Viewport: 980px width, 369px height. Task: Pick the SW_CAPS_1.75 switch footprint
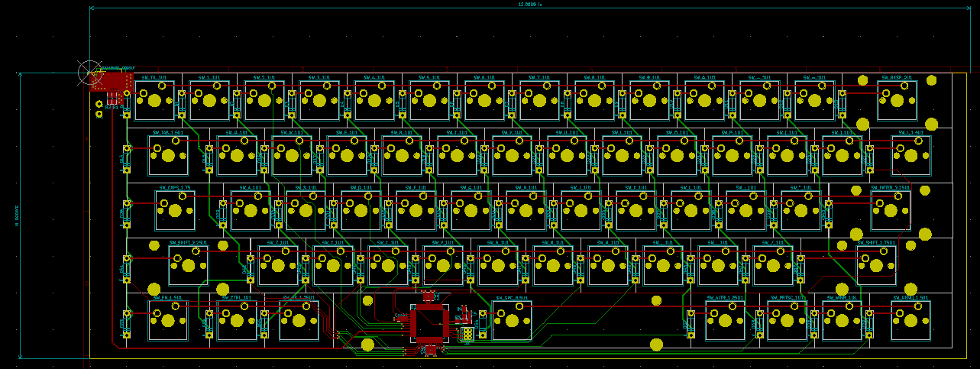click(175, 210)
